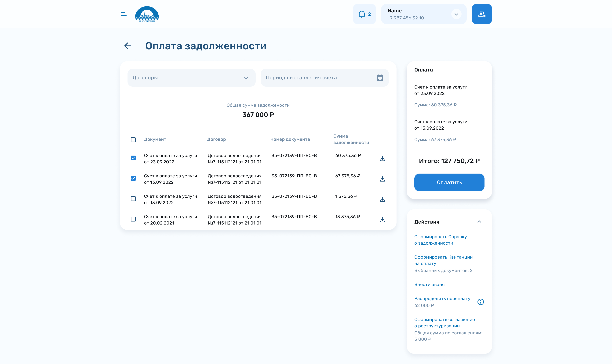Download the 60 375,36 ₽ invoice
The image size is (612, 364).
(x=382, y=159)
